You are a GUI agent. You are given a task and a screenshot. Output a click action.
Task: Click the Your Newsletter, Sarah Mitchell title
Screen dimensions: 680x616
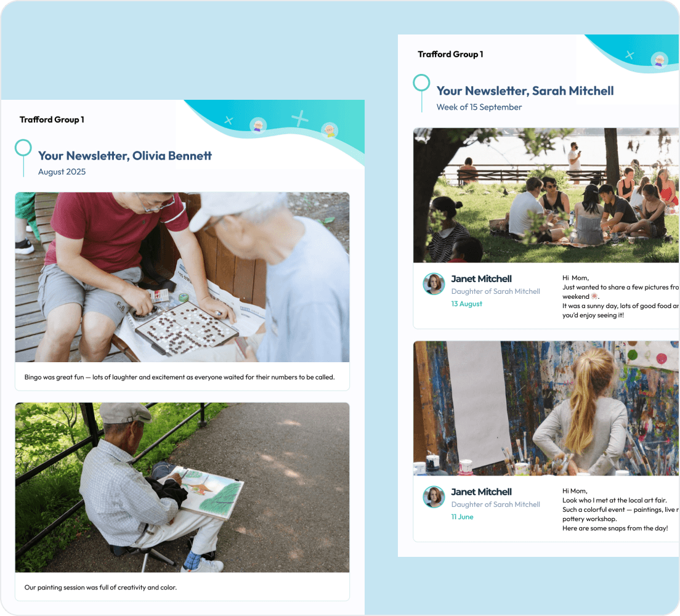525,91
